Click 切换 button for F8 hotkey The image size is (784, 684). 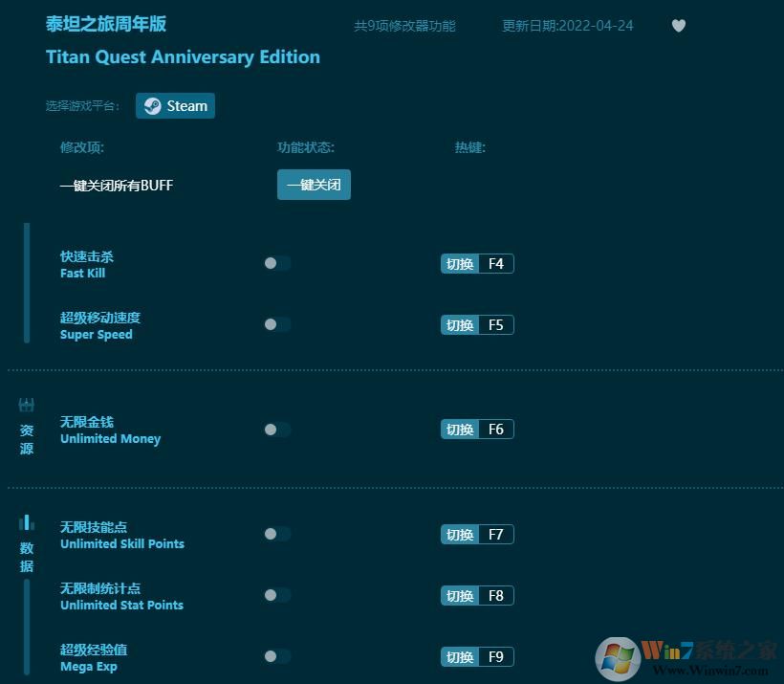click(460, 595)
